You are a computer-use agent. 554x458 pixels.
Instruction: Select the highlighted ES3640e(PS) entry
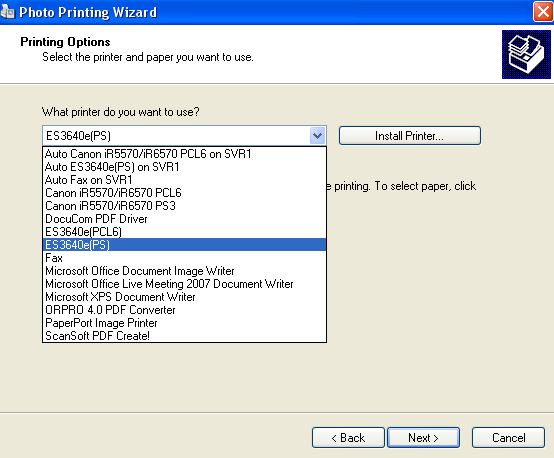click(184, 245)
